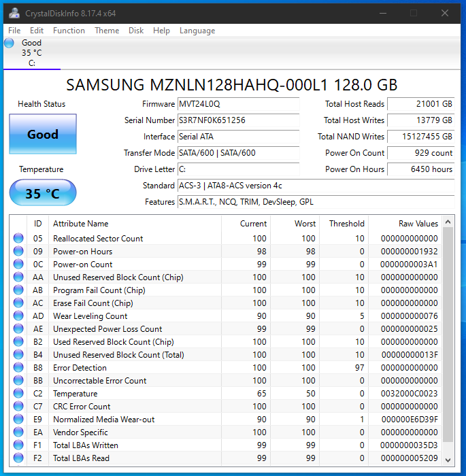Viewport: 466px width, 476px height.
Task: Click the Transfer Mode field SATA/600
Action: pos(239,153)
